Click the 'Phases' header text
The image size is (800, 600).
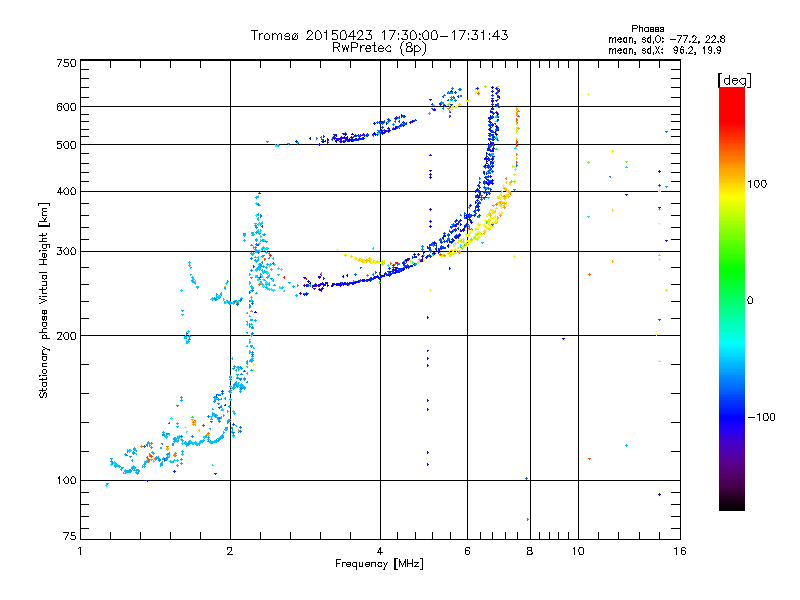(647, 29)
